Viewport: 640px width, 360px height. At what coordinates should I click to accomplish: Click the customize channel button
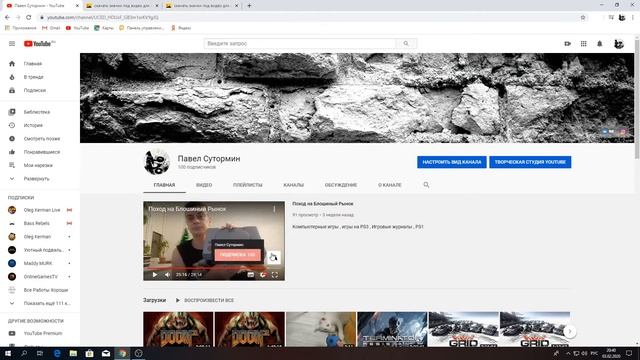pyautogui.click(x=452, y=162)
